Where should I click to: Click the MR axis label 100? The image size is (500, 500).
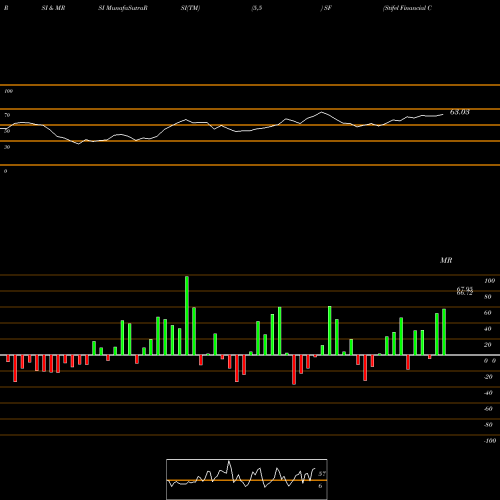pyautogui.click(x=489, y=281)
